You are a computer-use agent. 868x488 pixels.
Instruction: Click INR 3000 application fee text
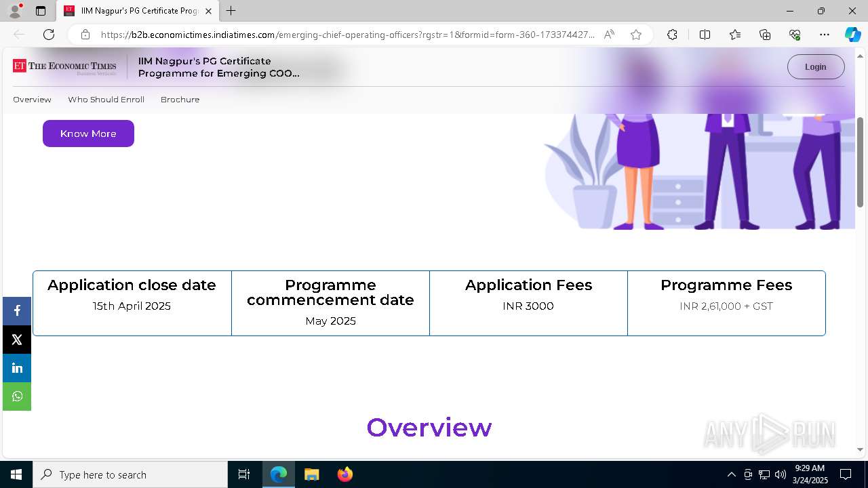point(528,306)
